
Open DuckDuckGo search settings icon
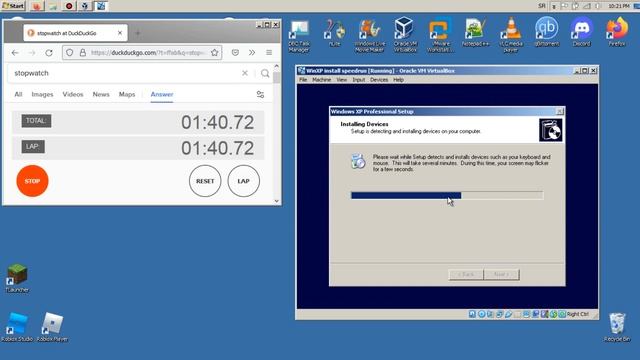[260, 95]
